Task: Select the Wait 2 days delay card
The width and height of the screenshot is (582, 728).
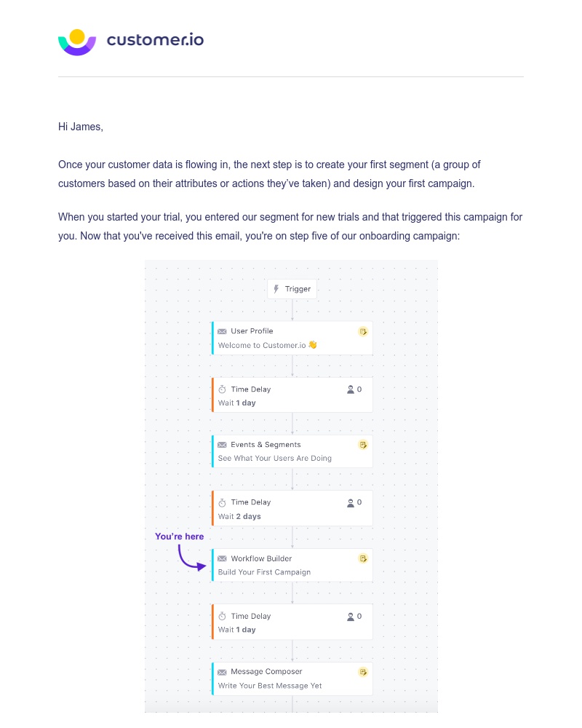Action: tap(291, 507)
